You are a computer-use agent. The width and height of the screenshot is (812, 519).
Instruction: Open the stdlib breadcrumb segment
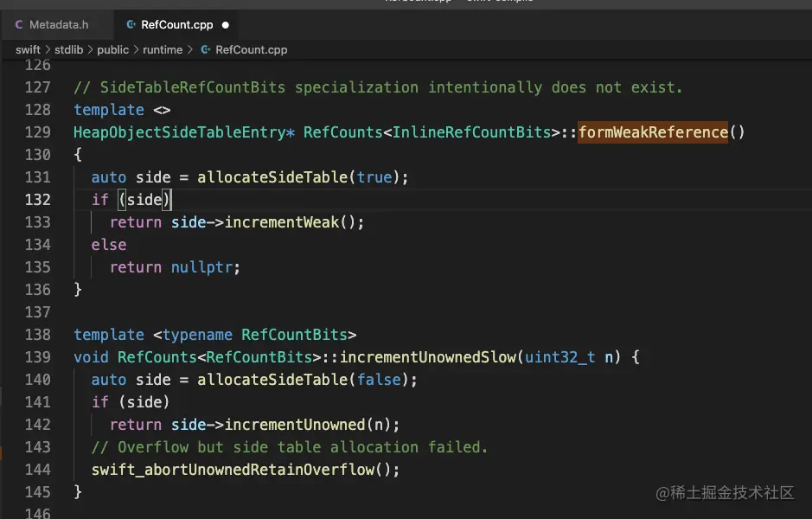tap(69, 49)
